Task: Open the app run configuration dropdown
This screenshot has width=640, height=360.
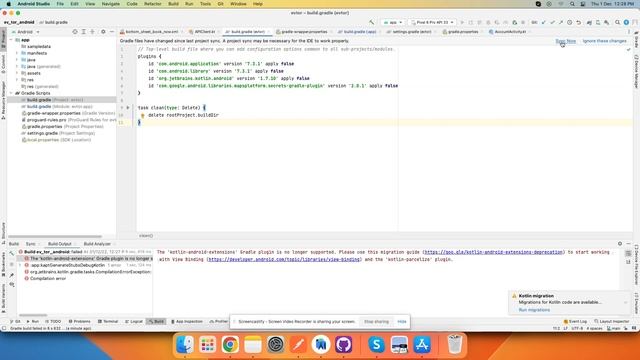Action: 393,22
